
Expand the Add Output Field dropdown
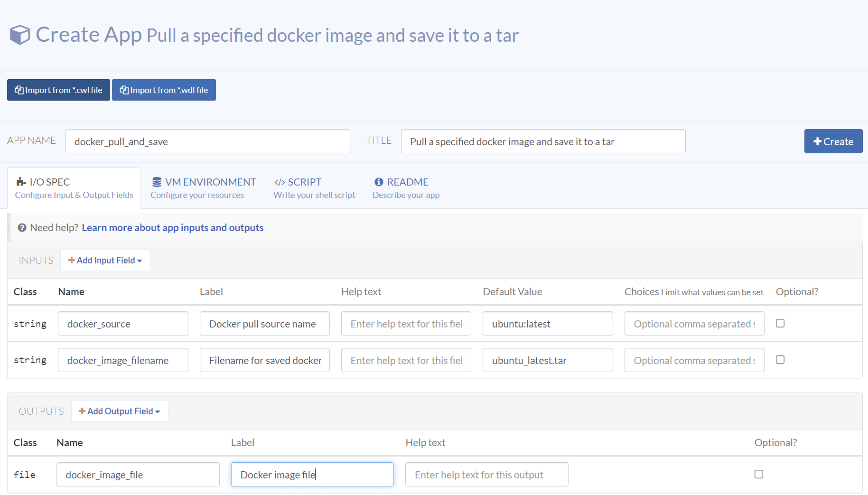coord(120,411)
